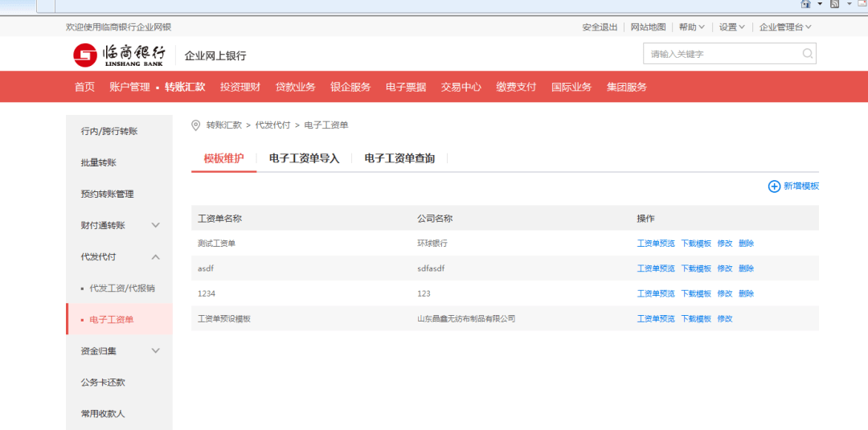Collapse the 代发代付 sidebar section
868x430 pixels.
pyautogui.click(x=156, y=257)
